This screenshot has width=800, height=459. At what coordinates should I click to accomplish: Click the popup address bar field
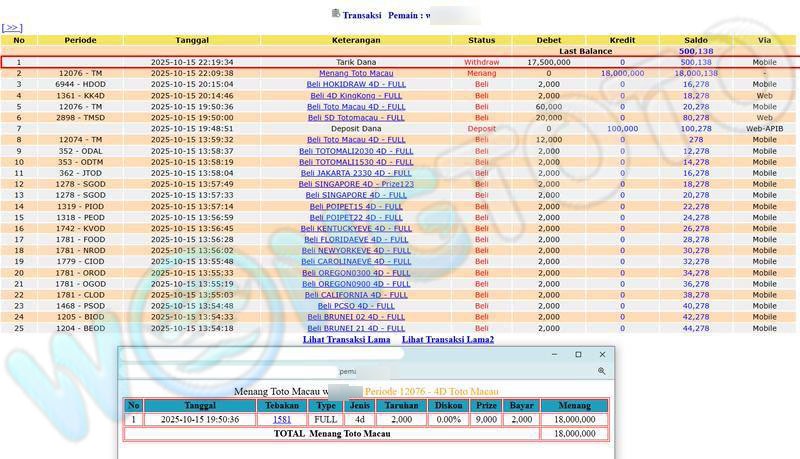tap(360, 371)
